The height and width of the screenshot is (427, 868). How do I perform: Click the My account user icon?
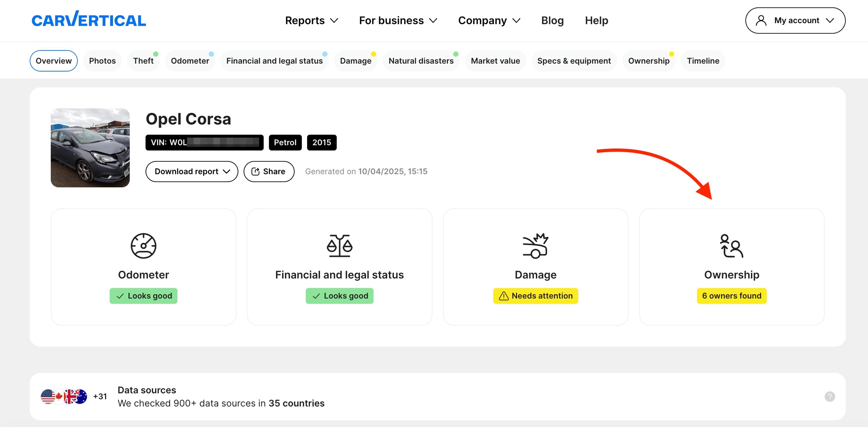[x=761, y=21]
